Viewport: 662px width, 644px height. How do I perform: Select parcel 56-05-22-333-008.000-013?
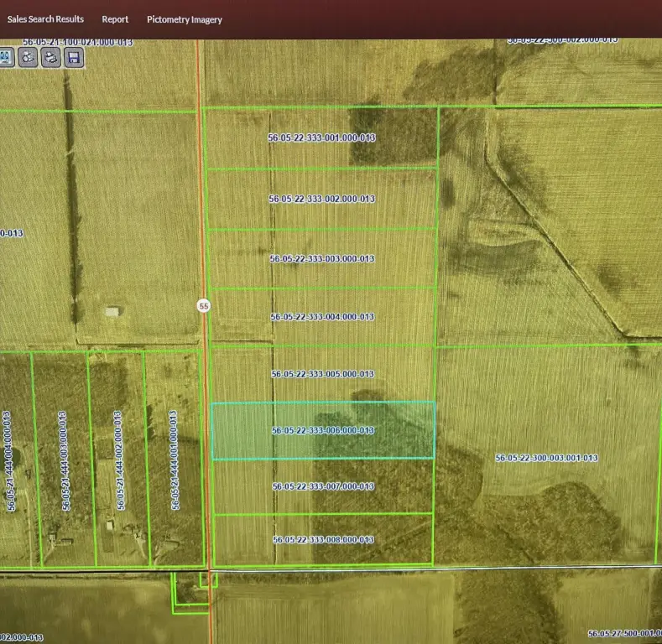(323, 539)
